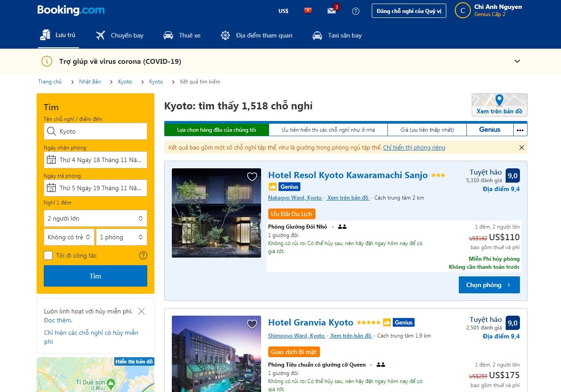561x392 pixels.
Task: Sort by Giá (ưu tiên thấp nhất)
Action: point(427,129)
